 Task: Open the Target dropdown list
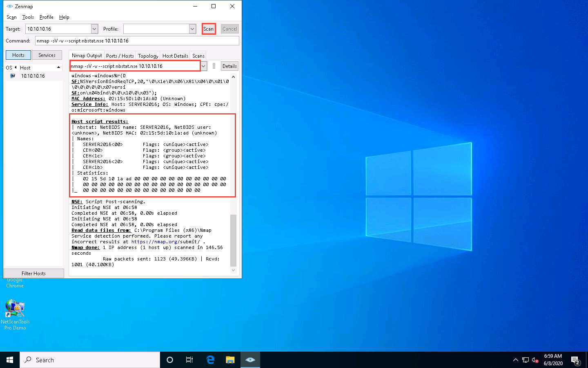click(95, 29)
